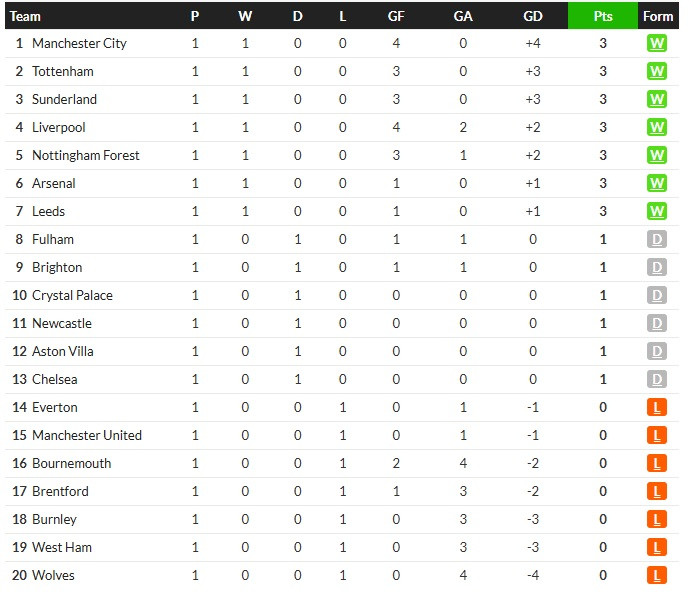Image resolution: width=689 pixels, height=595 pixels.
Task: Select the Crystal Palace row
Action: click(342, 295)
